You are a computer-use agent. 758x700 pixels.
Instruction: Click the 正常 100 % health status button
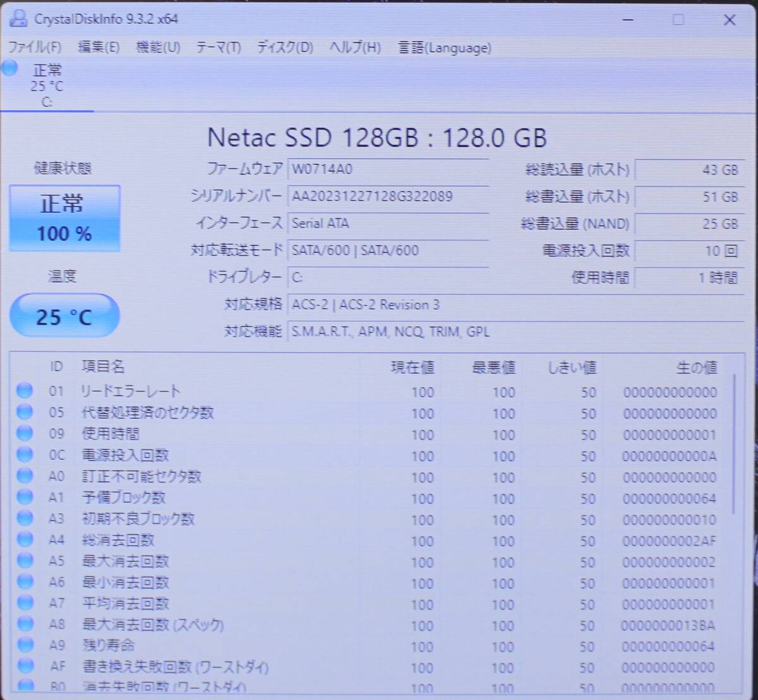pyautogui.click(x=64, y=219)
